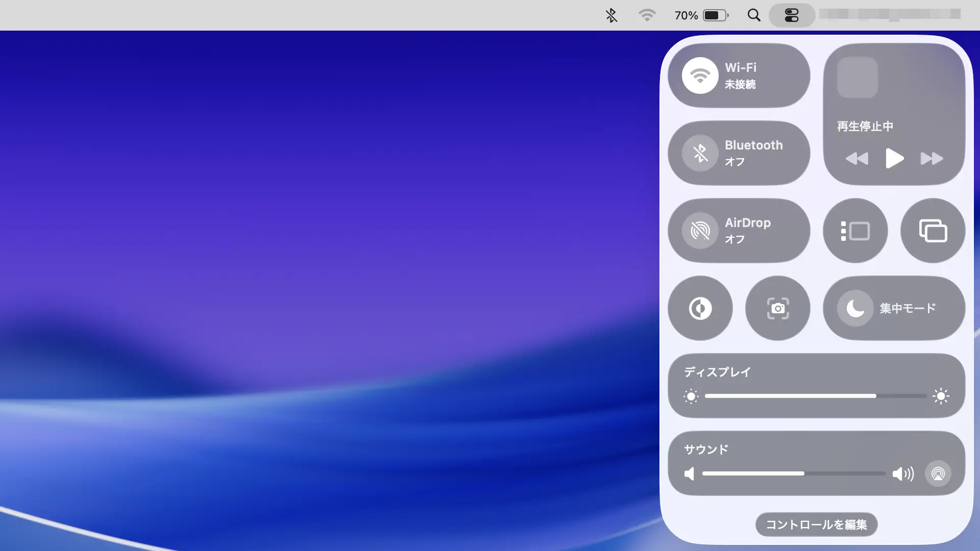980x551 pixels.
Task: Click the moon icon in 集中モード
Action: 856,308
